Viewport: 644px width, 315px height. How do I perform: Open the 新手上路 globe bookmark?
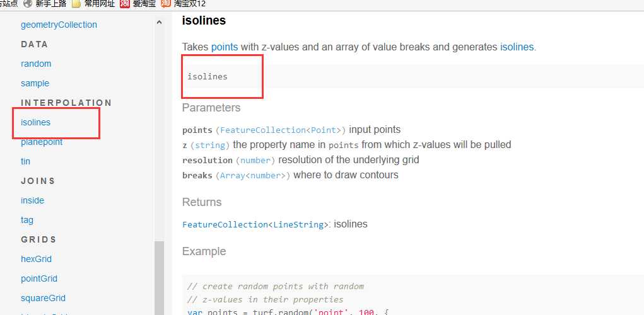click(45, 4)
